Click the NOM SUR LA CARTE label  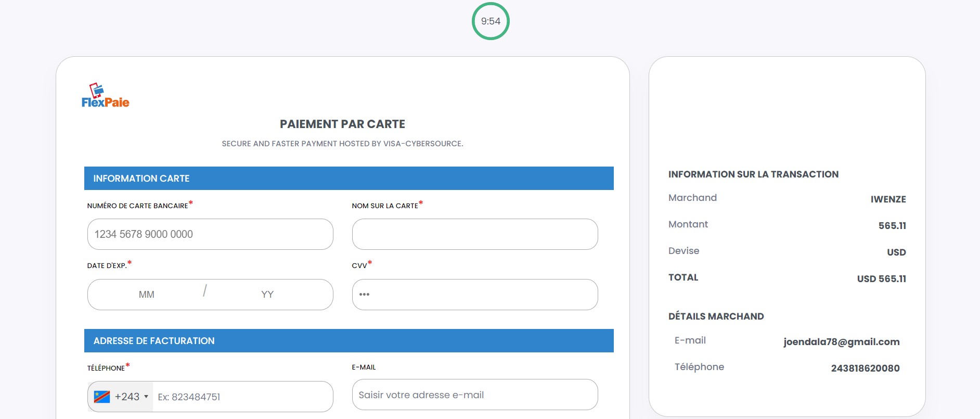point(385,206)
